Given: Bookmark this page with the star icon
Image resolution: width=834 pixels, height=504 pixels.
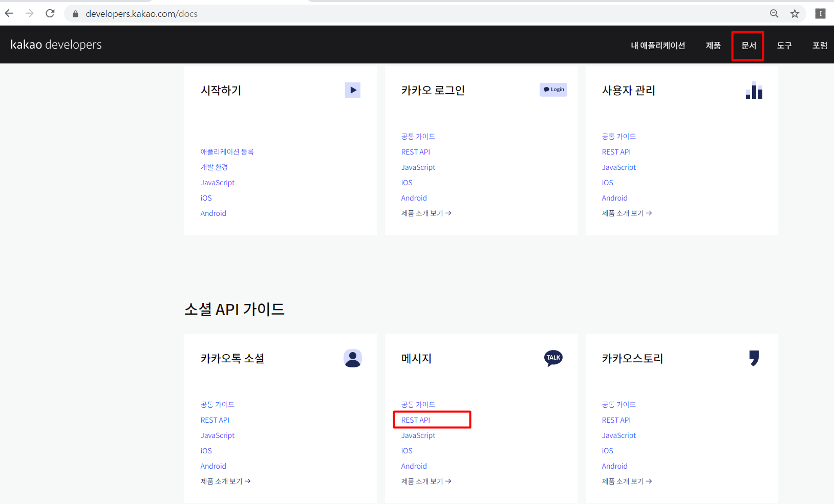Looking at the screenshot, I should (x=795, y=14).
